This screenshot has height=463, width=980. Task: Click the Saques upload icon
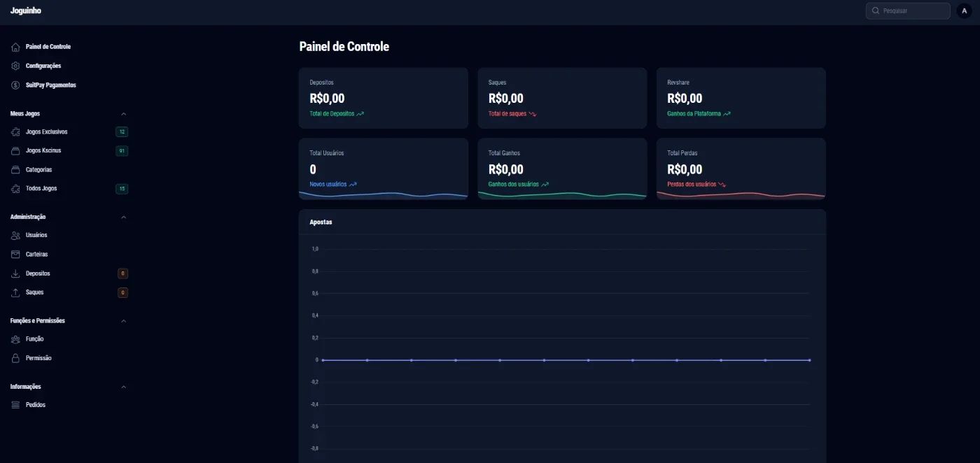(15, 292)
